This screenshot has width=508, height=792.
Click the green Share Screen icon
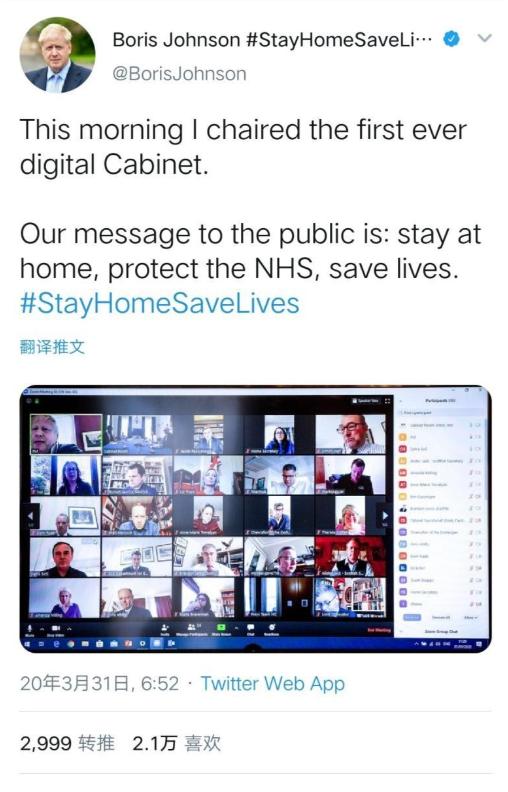point(221,628)
